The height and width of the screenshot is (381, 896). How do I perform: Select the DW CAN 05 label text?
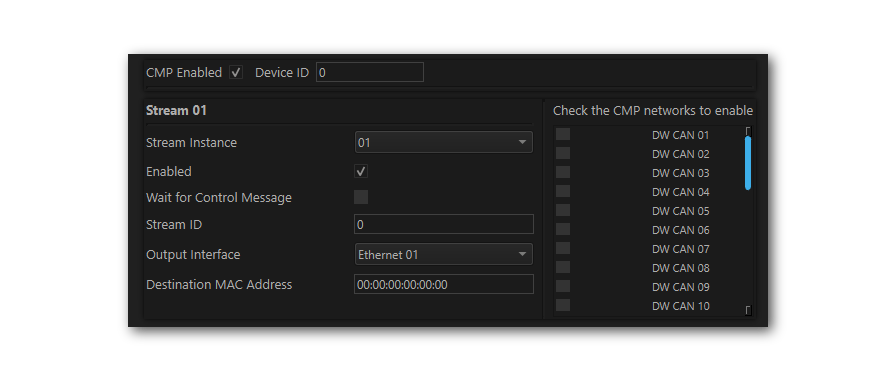point(681,211)
